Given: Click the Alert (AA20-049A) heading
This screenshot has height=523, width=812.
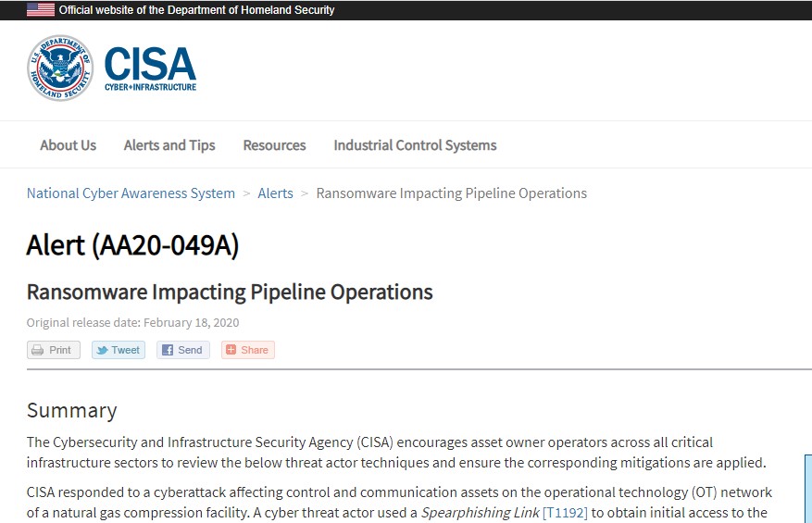Looking at the screenshot, I should tap(132, 245).
